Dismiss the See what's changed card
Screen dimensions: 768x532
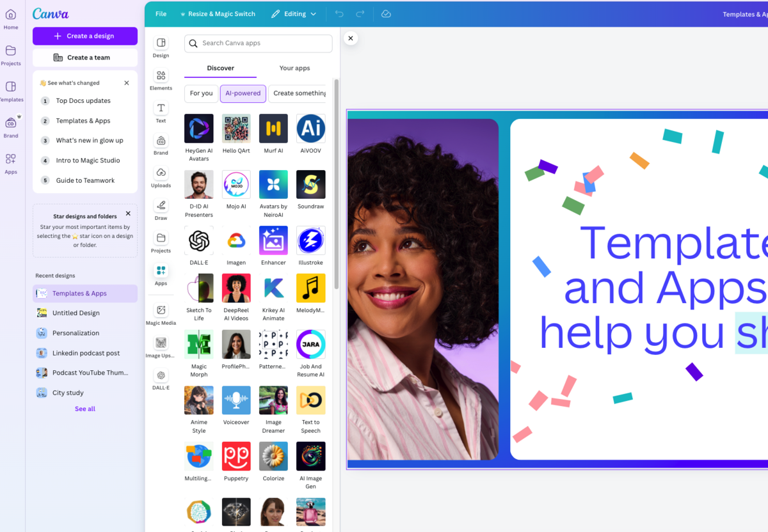pyautogui.click(x=127, y=83)
